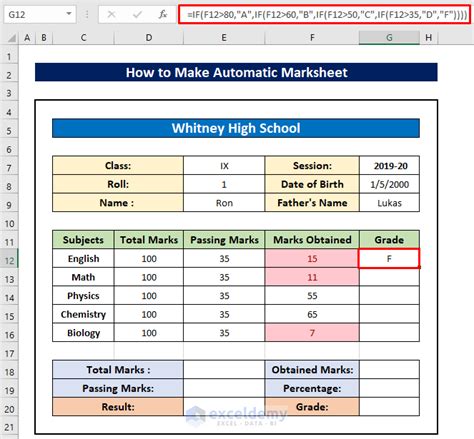Click the Select All corner triangle

click(11, 38)
